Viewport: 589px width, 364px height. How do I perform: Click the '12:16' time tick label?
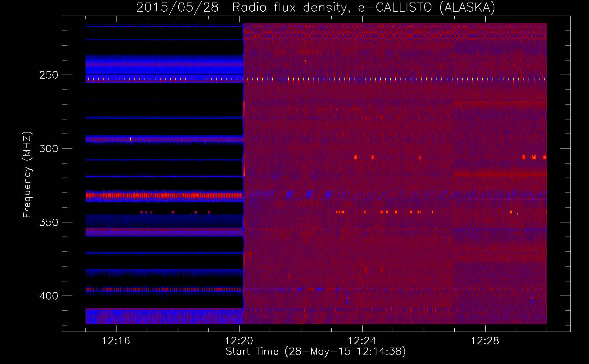point(116,341)
